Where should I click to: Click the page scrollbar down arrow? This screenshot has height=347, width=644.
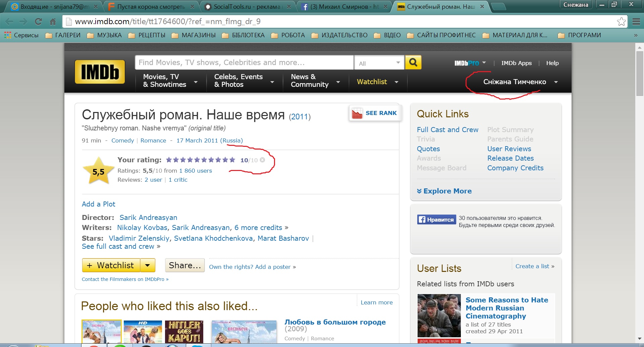point(640,339)
